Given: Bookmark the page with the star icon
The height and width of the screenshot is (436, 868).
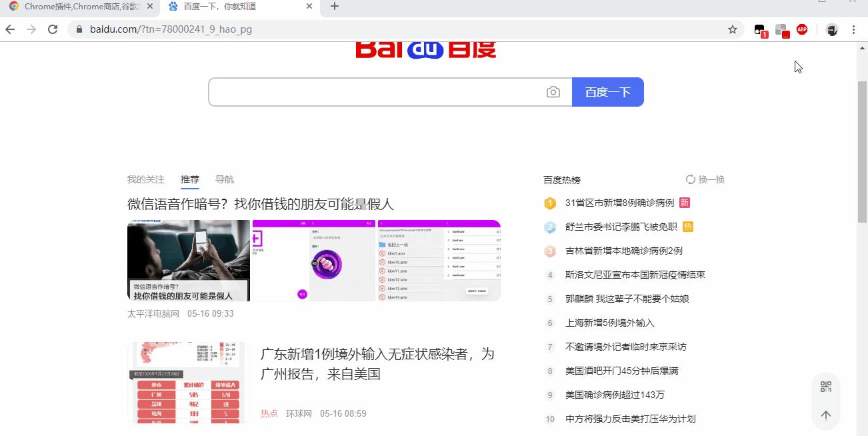Looking at the screenshot, I should click(732, 29).
